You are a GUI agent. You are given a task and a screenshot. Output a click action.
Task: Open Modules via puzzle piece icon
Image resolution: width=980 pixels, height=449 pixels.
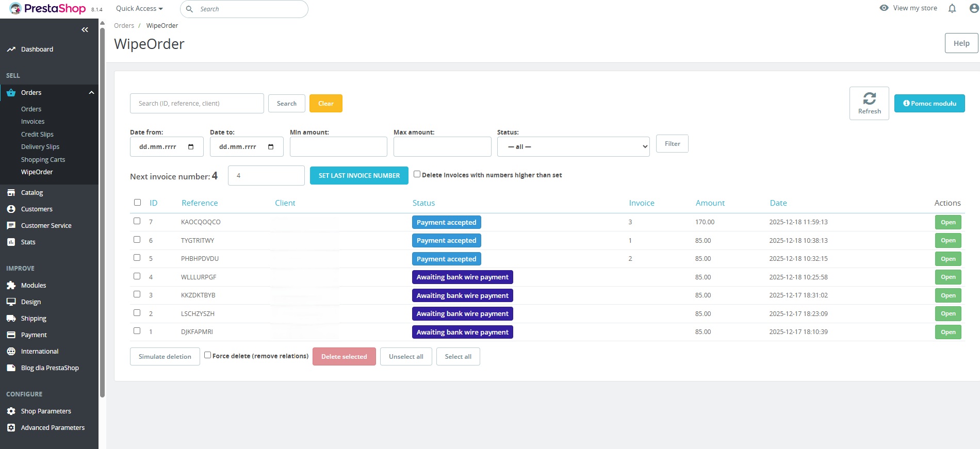pyautogui.click(x=11, y=285)
